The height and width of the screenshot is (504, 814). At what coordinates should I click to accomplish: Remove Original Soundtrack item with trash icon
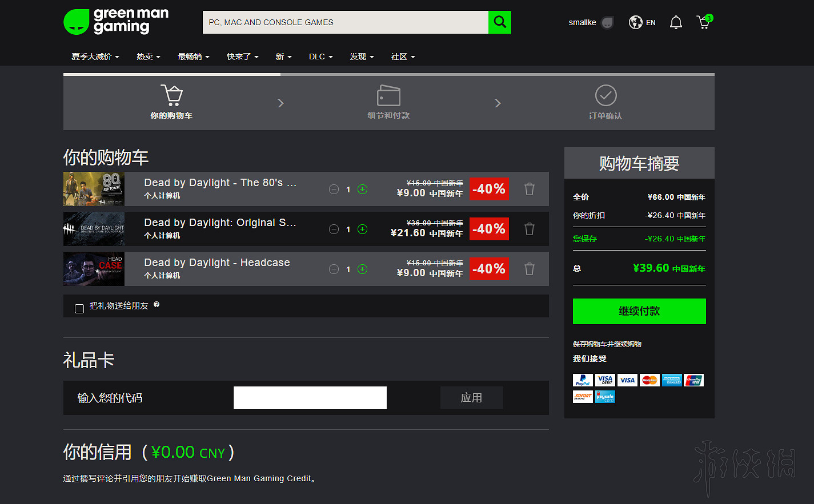pos(530,229)
